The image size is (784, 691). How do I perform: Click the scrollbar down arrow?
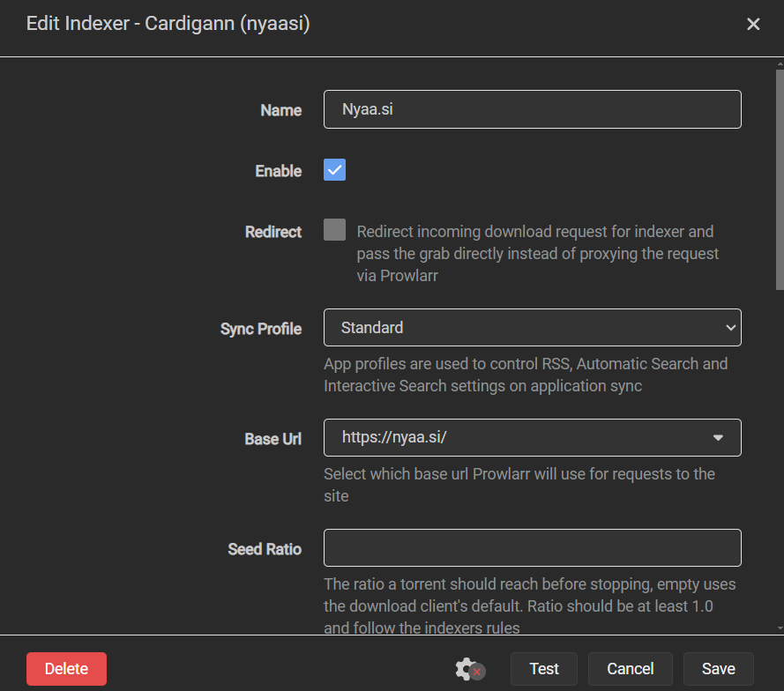pyautogui.click(x=779, y=627)
